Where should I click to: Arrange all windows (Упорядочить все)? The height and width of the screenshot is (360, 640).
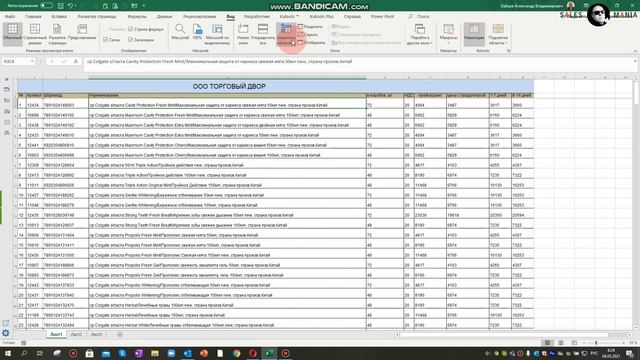(263, 33)
